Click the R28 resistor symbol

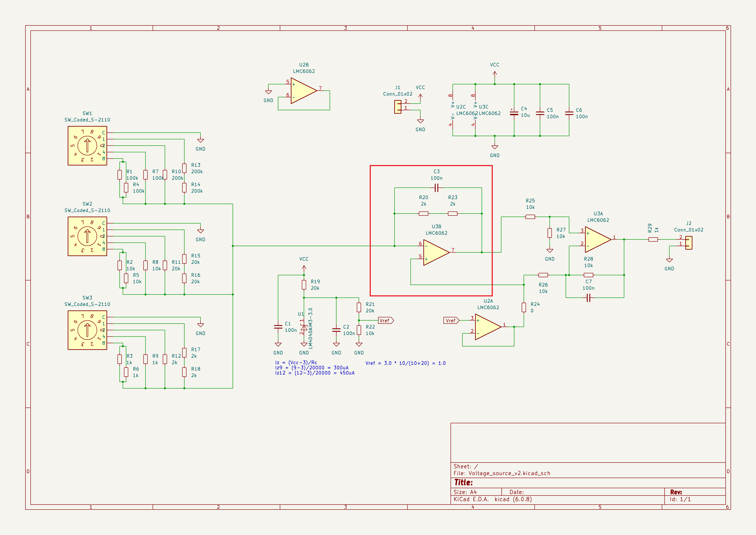click(589, 275)
